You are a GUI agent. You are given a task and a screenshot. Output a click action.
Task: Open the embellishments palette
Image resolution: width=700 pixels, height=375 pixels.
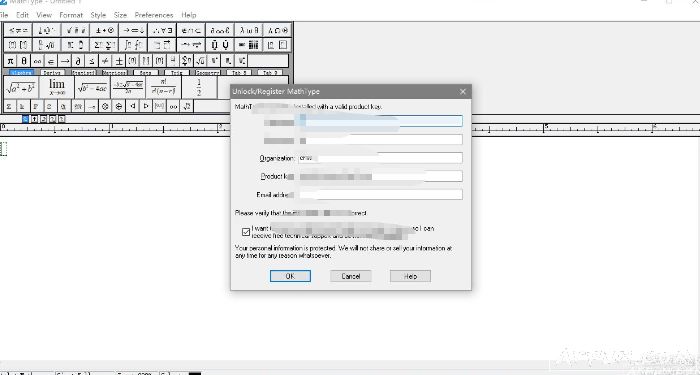76,30
